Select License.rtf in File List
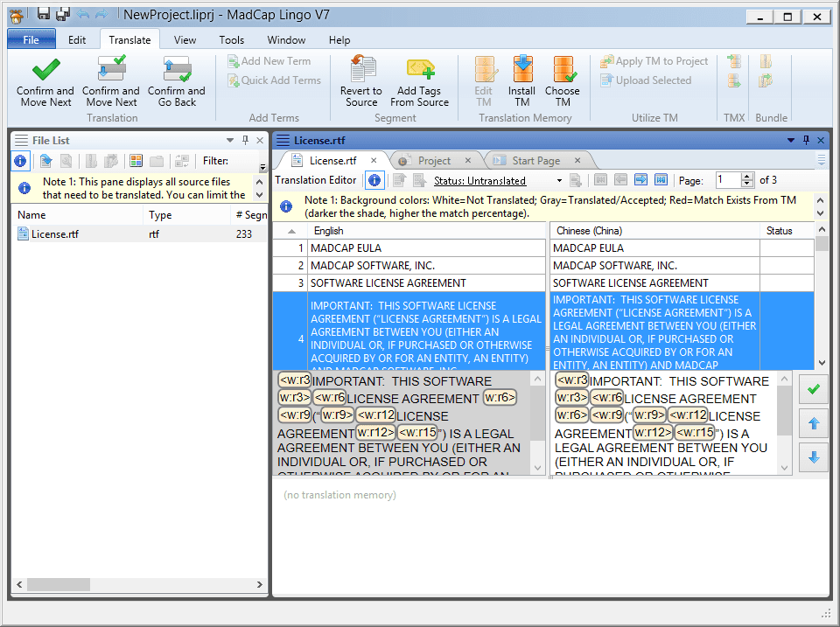The width and height of the screenshot is (840, 627). pyautogui.click(x=139, y=234)
